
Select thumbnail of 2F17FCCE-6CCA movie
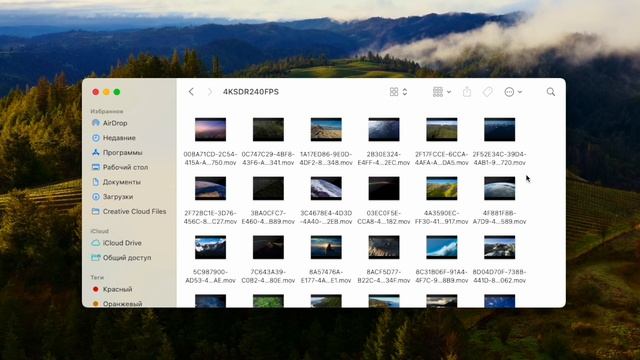click(x=442, y=129)
